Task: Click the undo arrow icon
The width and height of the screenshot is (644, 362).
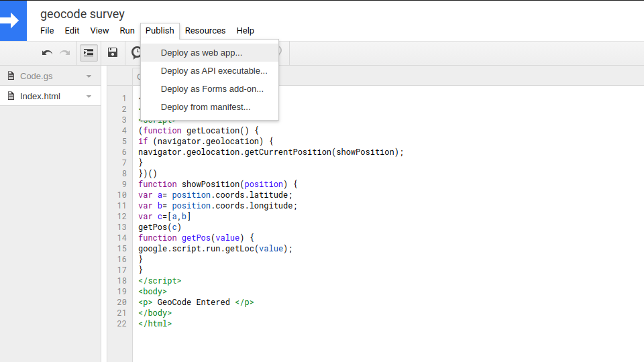Action: coord(47,52)
